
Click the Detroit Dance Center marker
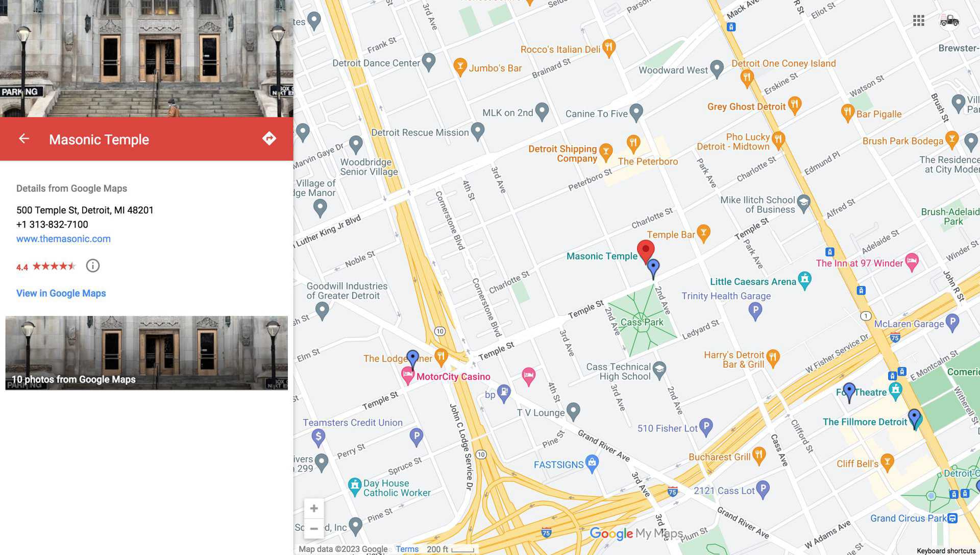(429, 62)
